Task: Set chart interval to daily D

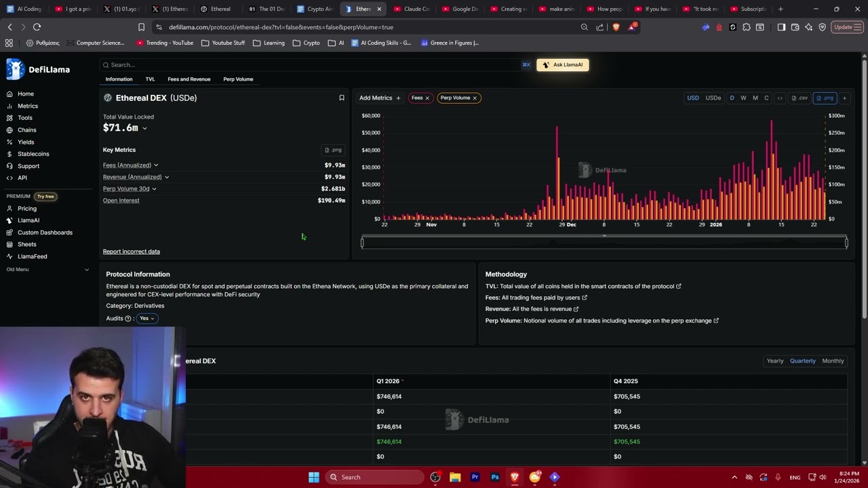Action: tap(732, 98)
